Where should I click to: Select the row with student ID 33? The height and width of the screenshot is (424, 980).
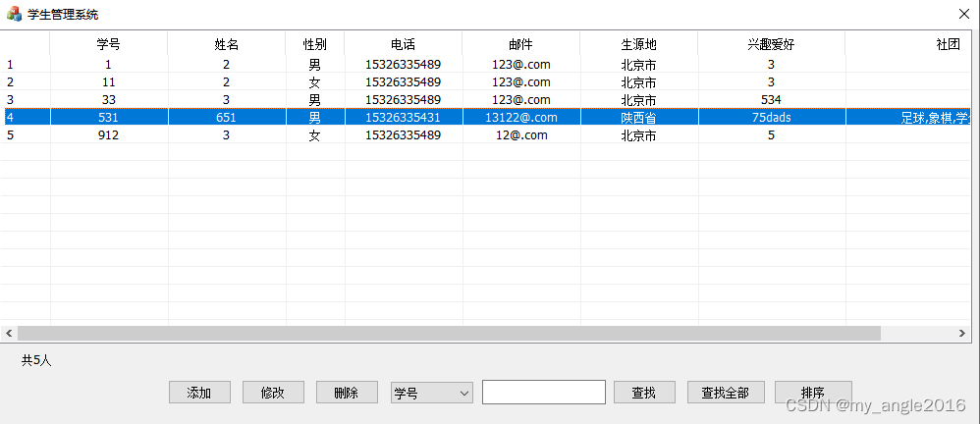[486, 99]
